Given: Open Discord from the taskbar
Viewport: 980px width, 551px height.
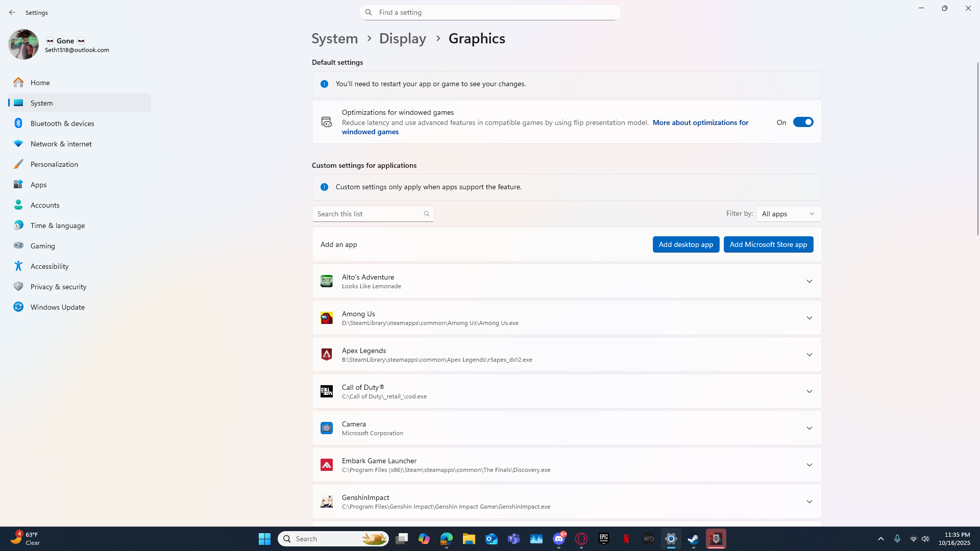Looking at the screenshot, I should click(x=559, y=539).
